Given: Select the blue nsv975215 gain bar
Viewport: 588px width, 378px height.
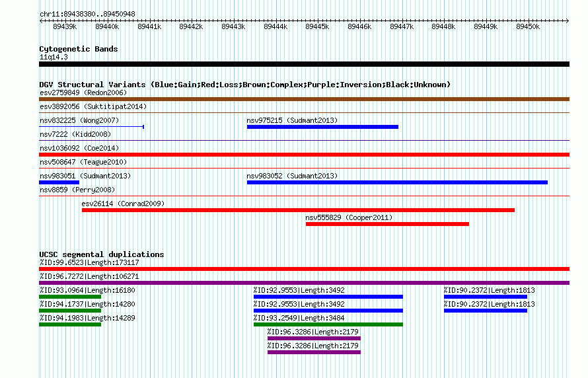Looking at the screenshot, I should pos(322,127).
